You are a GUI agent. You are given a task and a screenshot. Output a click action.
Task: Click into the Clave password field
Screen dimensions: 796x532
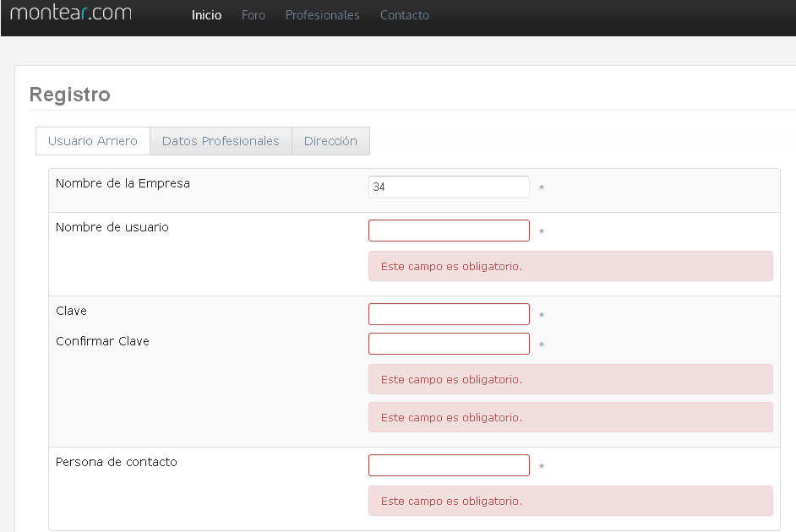click(x=449, y=314)
